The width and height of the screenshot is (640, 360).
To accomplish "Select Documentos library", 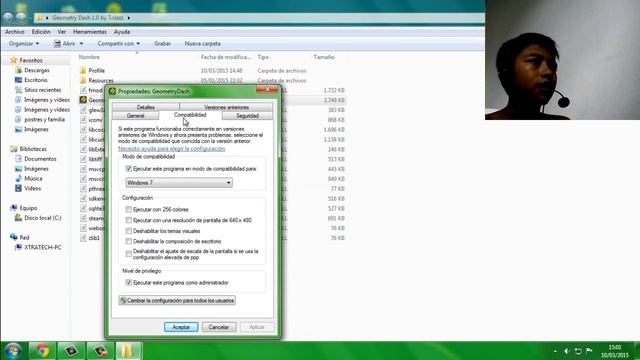I will [40, 159].
